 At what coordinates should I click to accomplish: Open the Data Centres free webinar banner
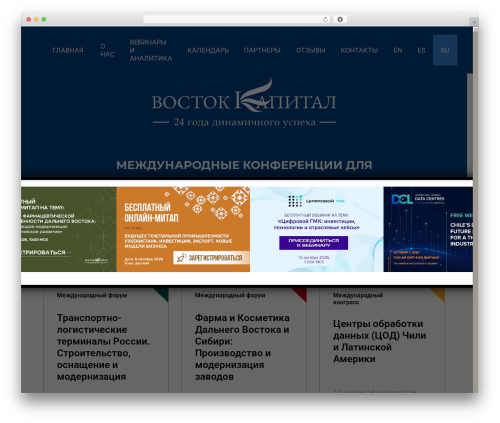[428, 229]
